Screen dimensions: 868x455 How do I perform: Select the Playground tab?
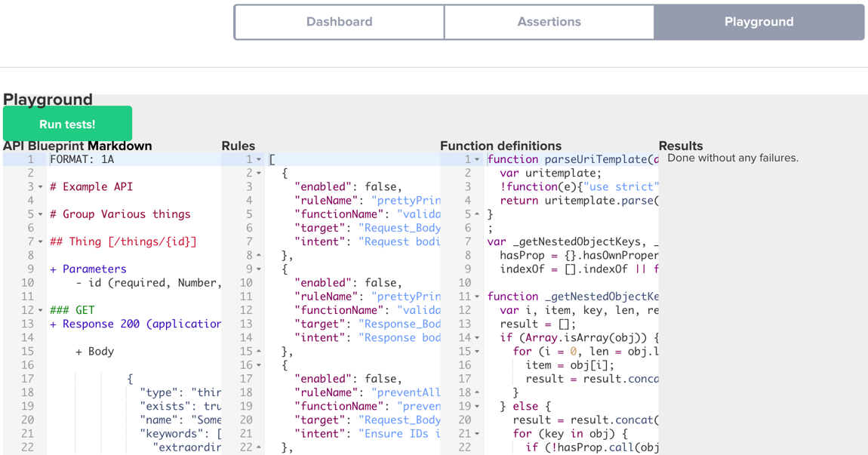pyautogui.click(x=759, y=22)
